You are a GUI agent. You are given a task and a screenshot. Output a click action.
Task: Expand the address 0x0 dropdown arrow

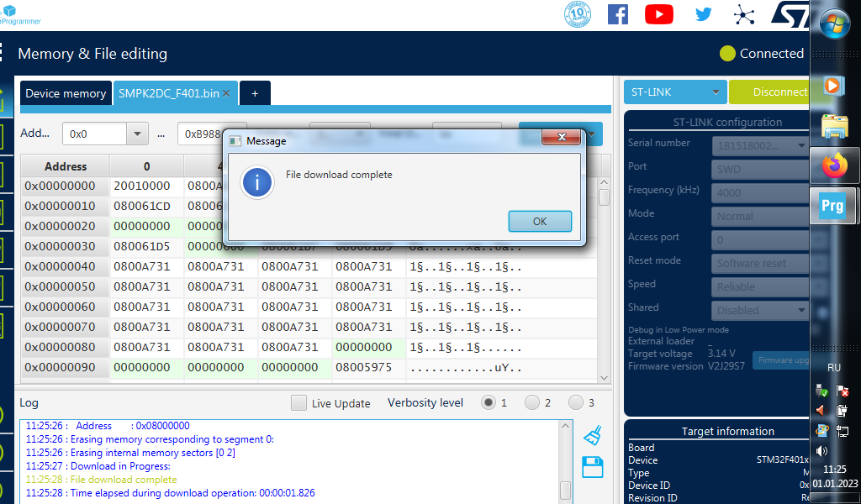137,134
